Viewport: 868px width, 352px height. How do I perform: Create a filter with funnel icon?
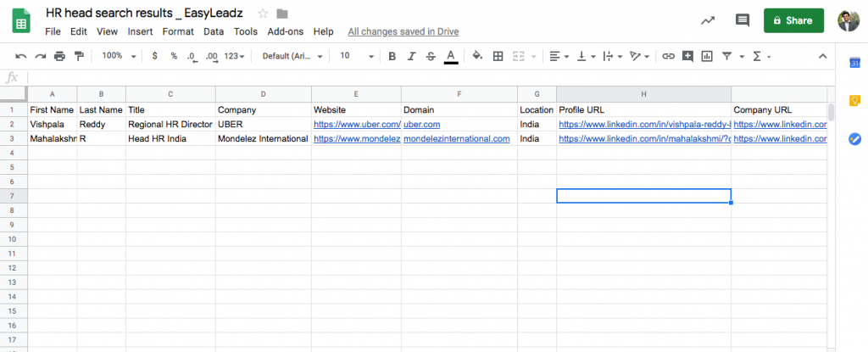(x=726, y=56)
